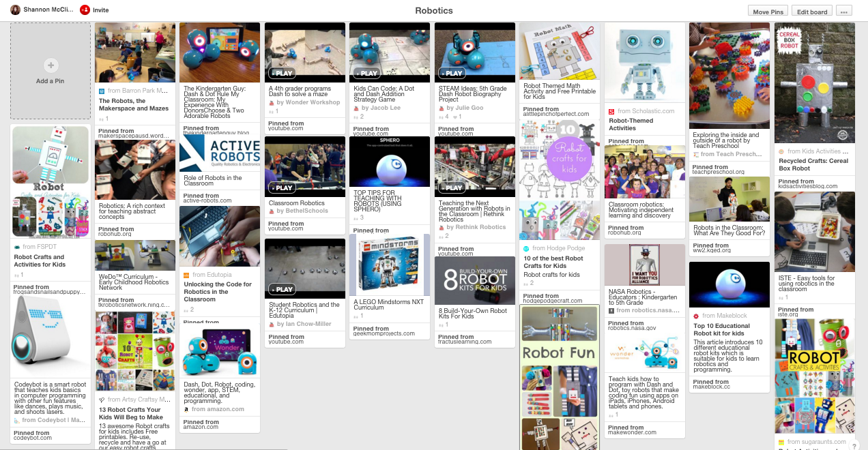The image size is (868, 450).
Task: Click the Move Pins button
Action: 768,11
